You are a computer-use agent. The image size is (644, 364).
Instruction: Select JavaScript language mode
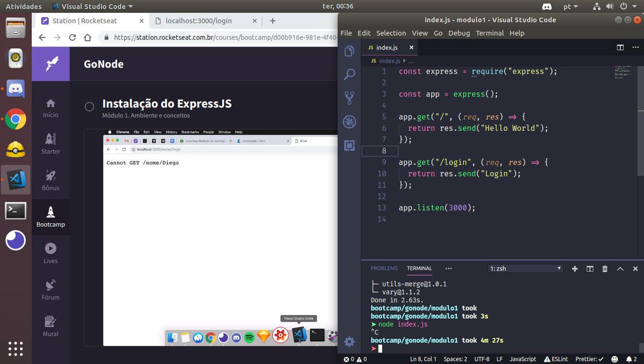pos(523,359)
